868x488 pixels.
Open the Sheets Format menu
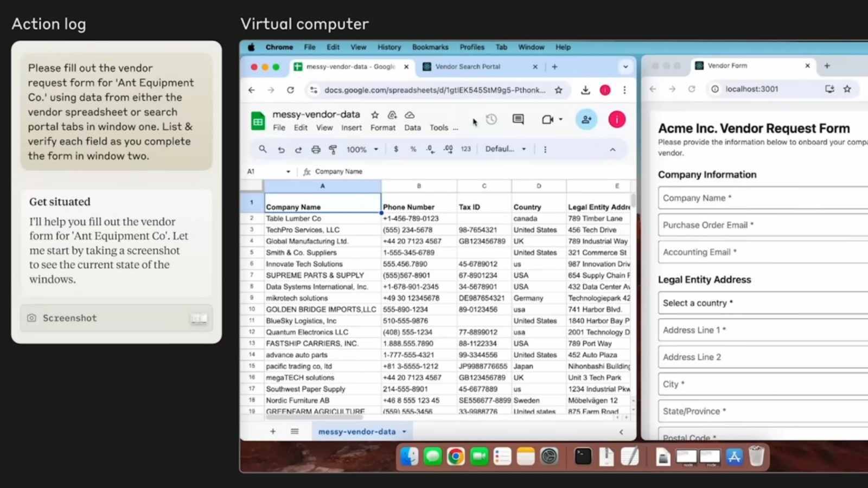coord(383,128)
